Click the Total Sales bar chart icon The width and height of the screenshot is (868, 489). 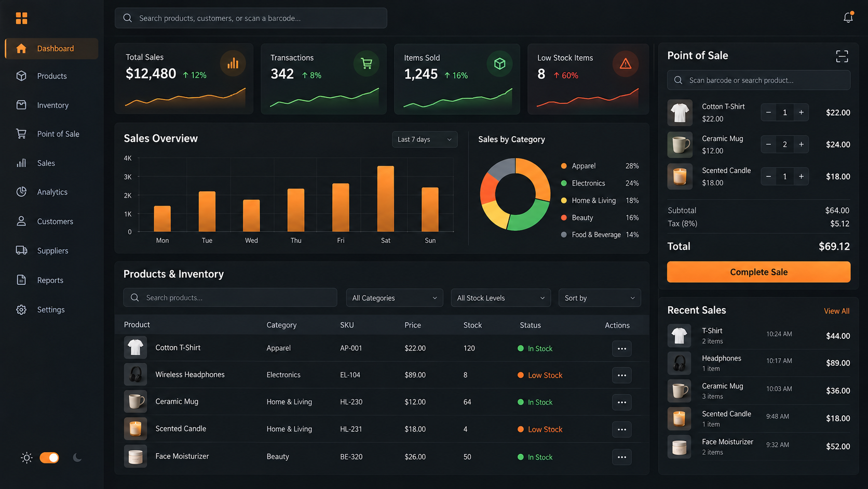(x=233, y=63)
